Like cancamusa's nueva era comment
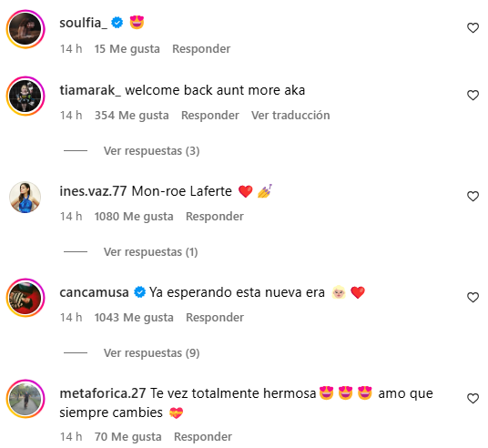The height and width of the screenshot is (448, 488). (473, 298)
